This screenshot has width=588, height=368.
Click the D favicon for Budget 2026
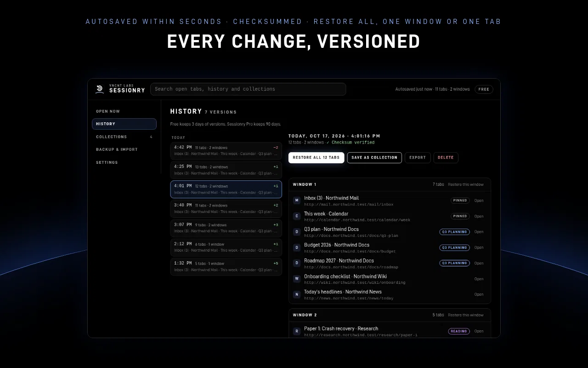297,247
